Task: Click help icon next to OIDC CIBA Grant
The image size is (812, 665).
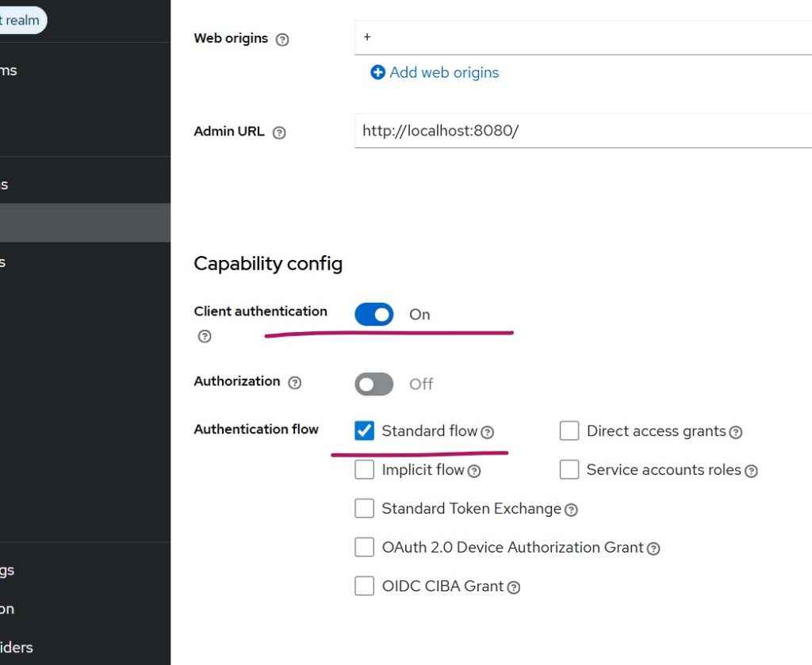Action: [x=514, y=587]
